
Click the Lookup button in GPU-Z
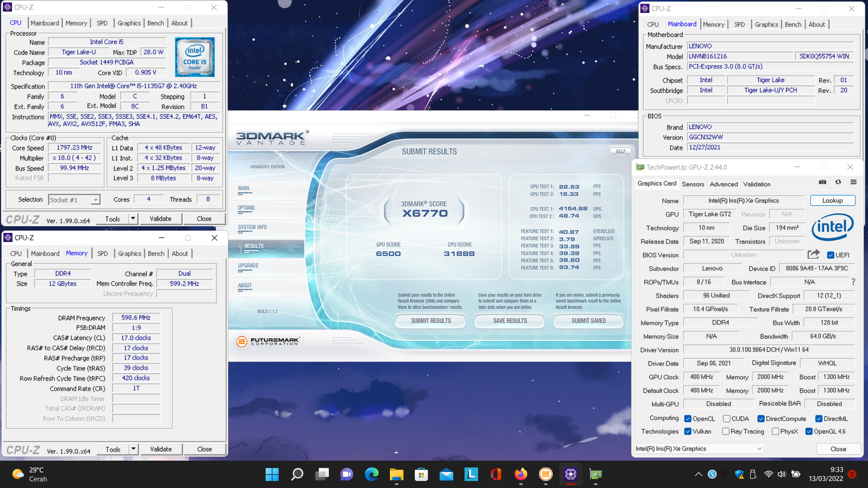point(832,201)
